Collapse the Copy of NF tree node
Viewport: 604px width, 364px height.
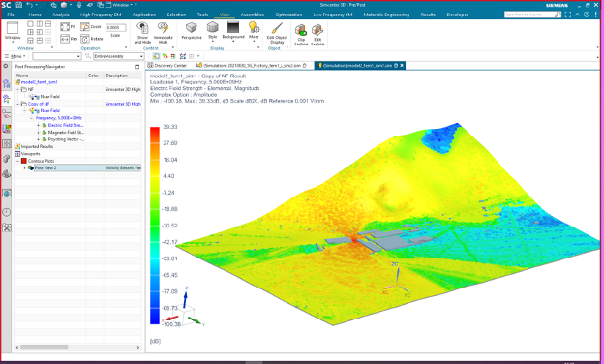17,104
